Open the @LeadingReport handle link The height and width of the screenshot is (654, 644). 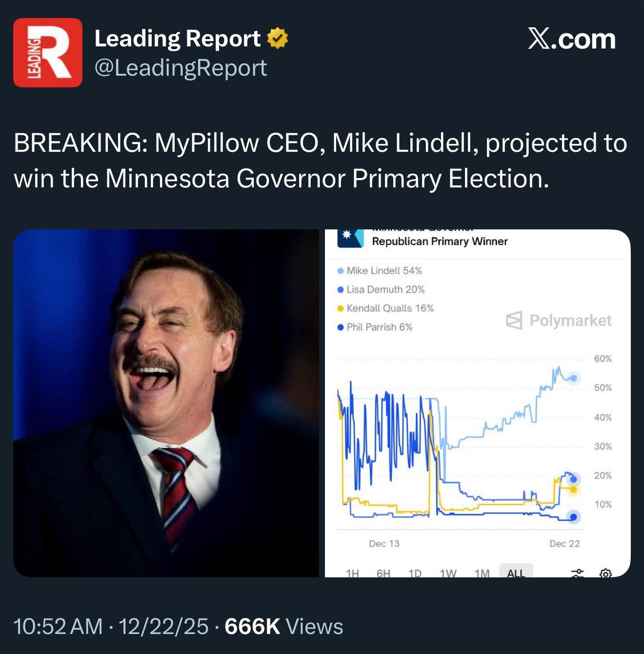181,67
